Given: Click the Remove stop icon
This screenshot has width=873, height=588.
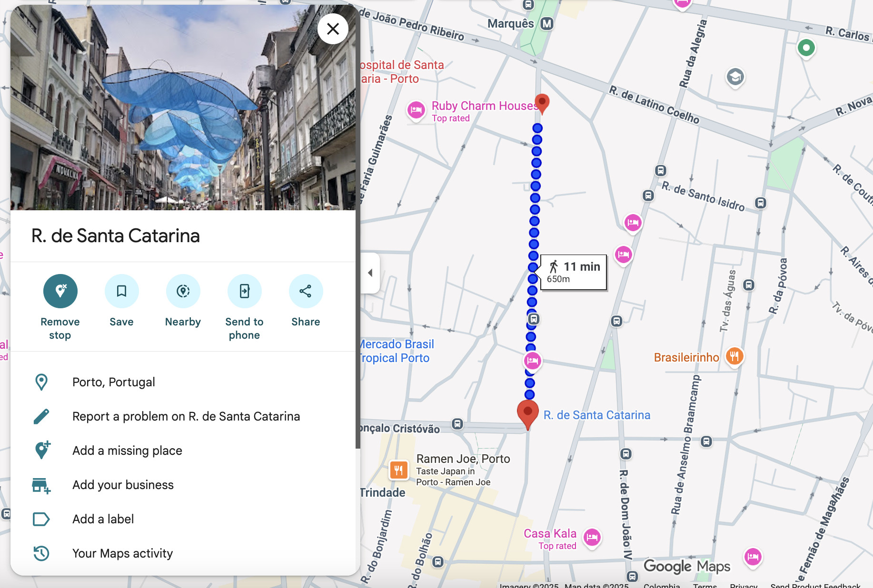Looking at the screenshot, I should click(x=60, y=291).
